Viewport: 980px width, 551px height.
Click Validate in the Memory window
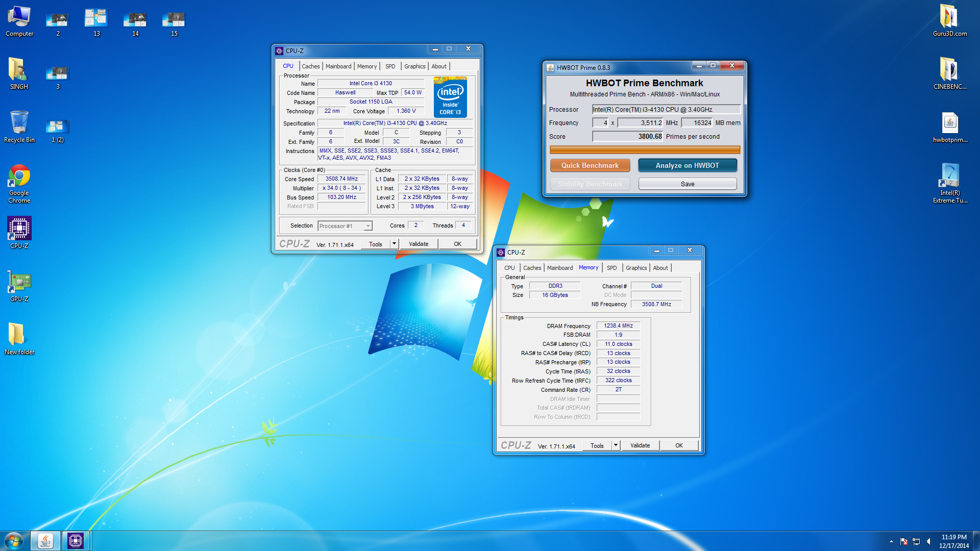pyautogui.click(x=640, y=445)
